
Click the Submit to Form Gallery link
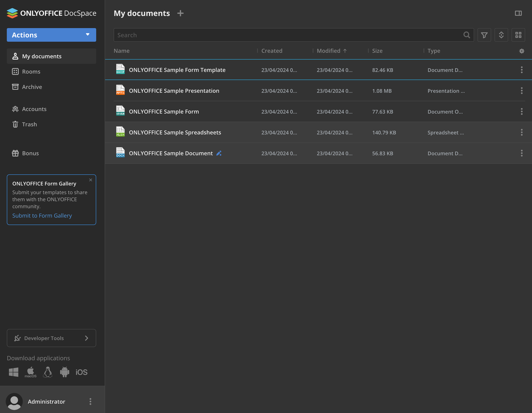[x=42, y=215]
